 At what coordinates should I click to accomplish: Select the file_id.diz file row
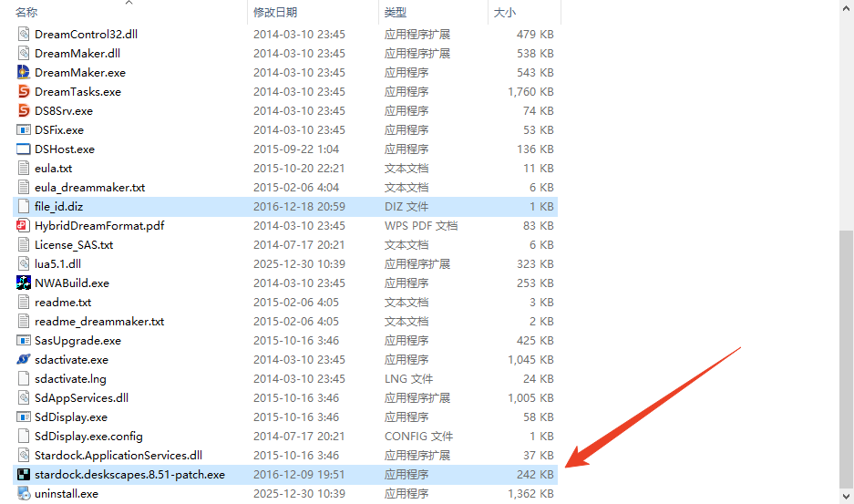point(58,207)
